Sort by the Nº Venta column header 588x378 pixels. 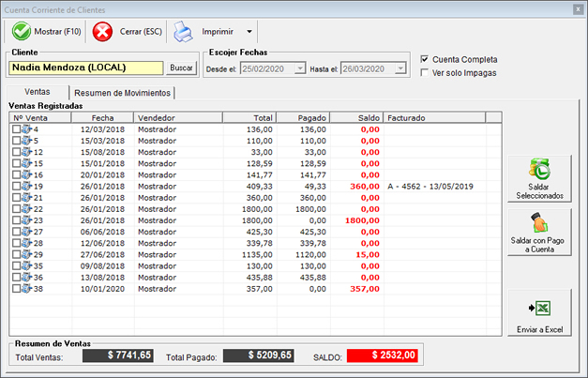click(x=40, y=118)
